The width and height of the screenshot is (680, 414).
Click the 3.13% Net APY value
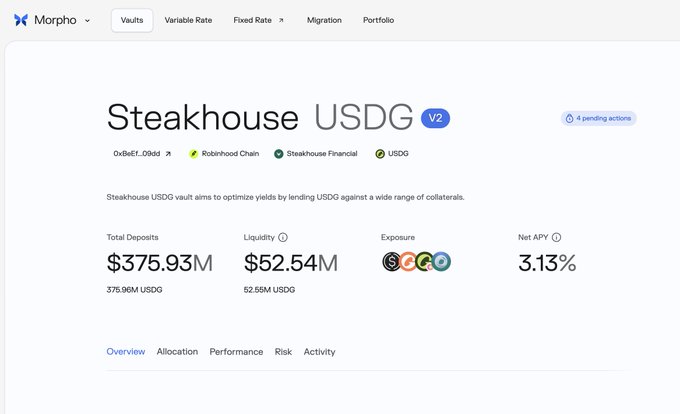click(547, 263)
